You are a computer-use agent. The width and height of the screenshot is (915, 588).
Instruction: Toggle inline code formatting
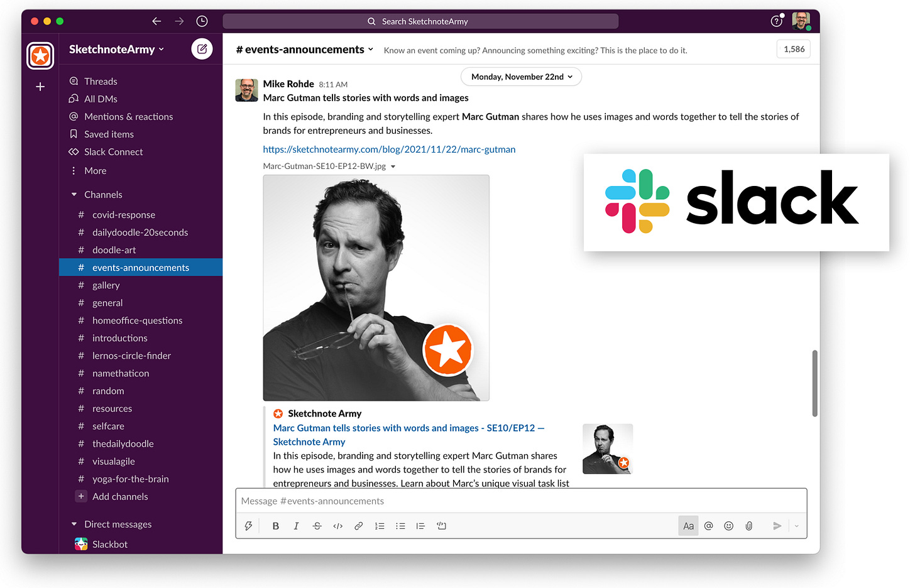(337, 526)
